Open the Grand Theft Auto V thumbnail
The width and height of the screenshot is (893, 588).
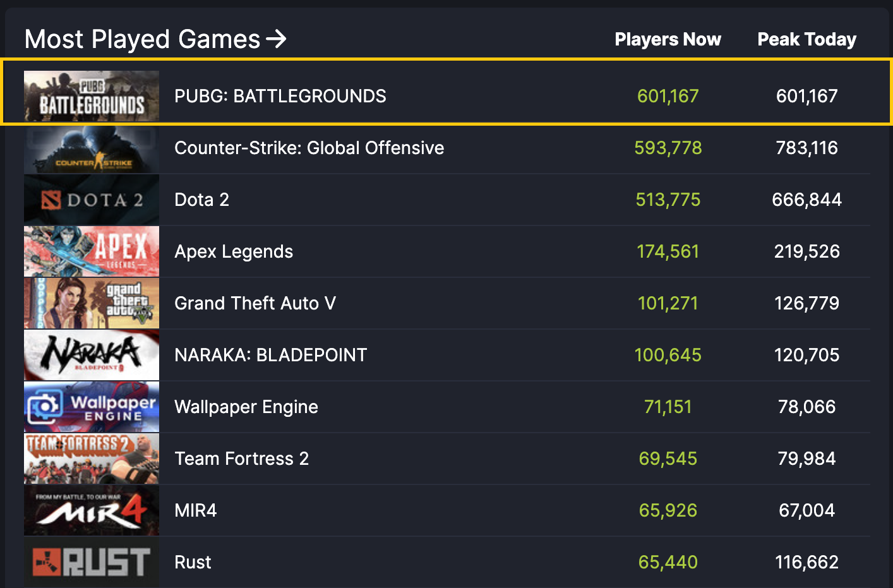(x=92, y=303)
